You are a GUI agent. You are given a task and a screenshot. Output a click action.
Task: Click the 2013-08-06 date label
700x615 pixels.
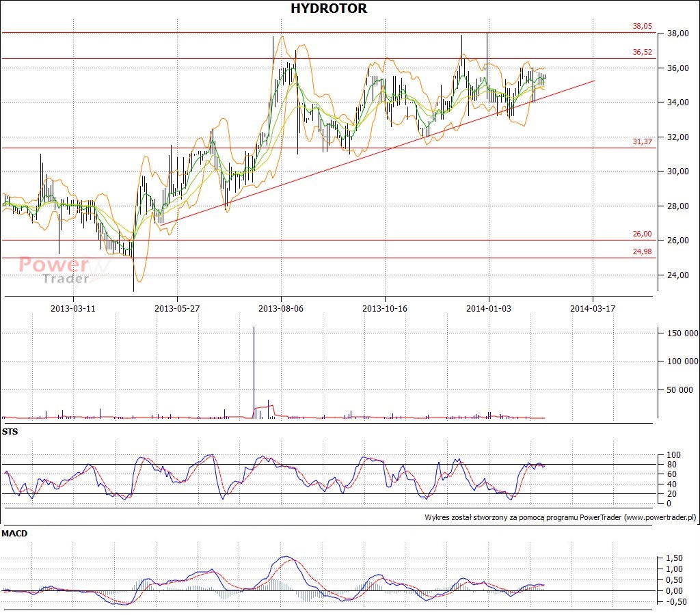click(x=281, y=308)
